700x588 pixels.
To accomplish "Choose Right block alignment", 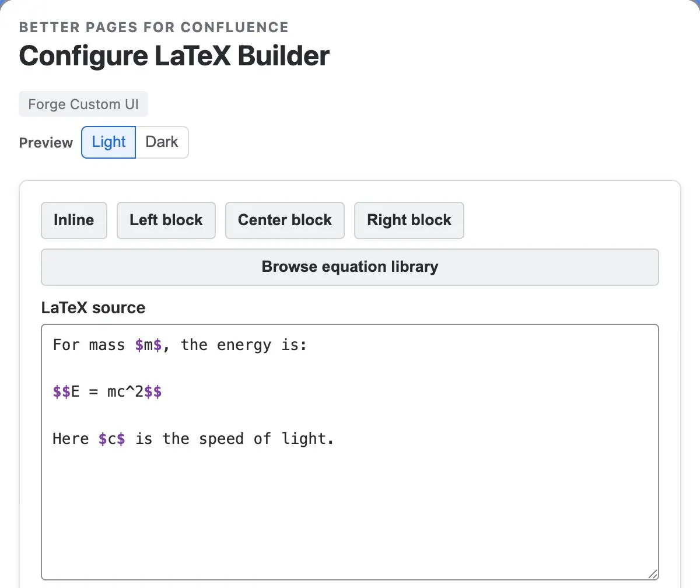I will point(409,220).
